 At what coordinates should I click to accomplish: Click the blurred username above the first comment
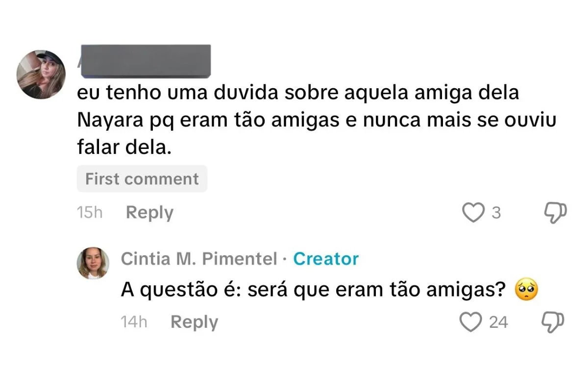[x=145, y=61]
